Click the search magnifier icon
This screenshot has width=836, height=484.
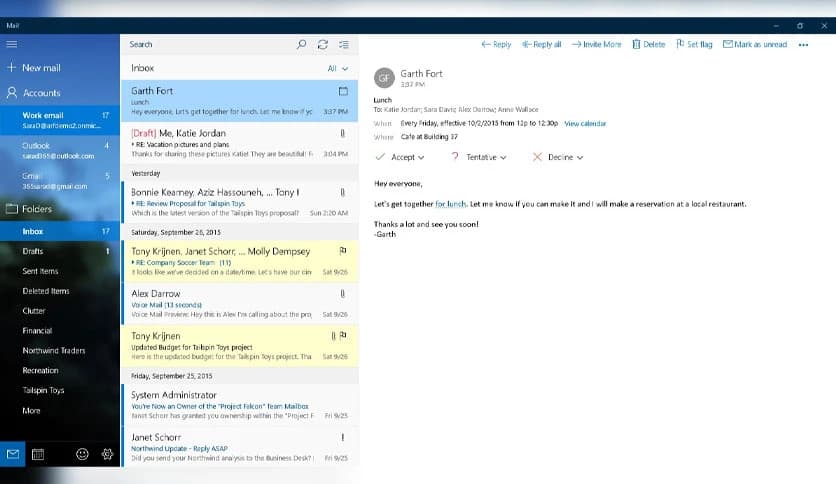[301, 44]
